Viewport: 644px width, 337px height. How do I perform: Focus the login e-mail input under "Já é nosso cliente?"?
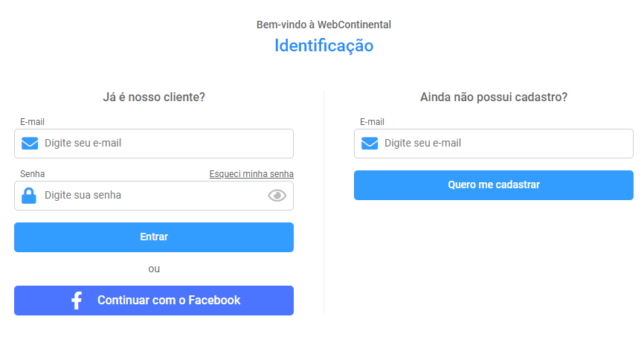154,144
